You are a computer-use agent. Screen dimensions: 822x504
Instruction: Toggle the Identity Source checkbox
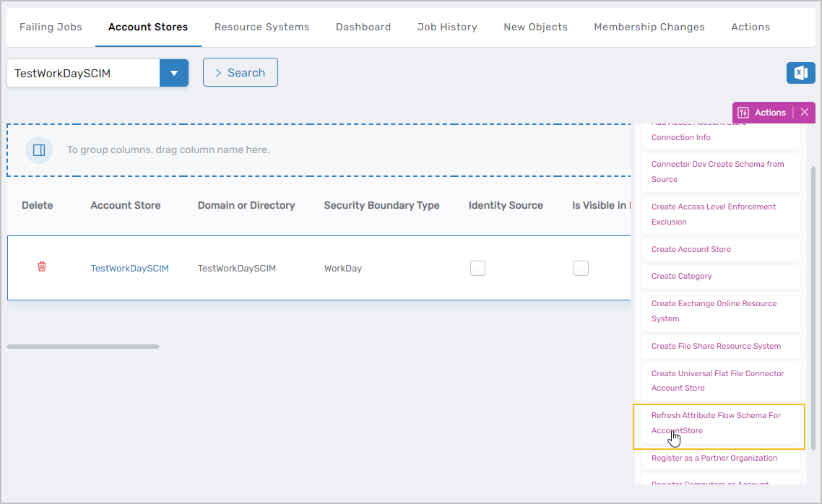coord(477,269)
